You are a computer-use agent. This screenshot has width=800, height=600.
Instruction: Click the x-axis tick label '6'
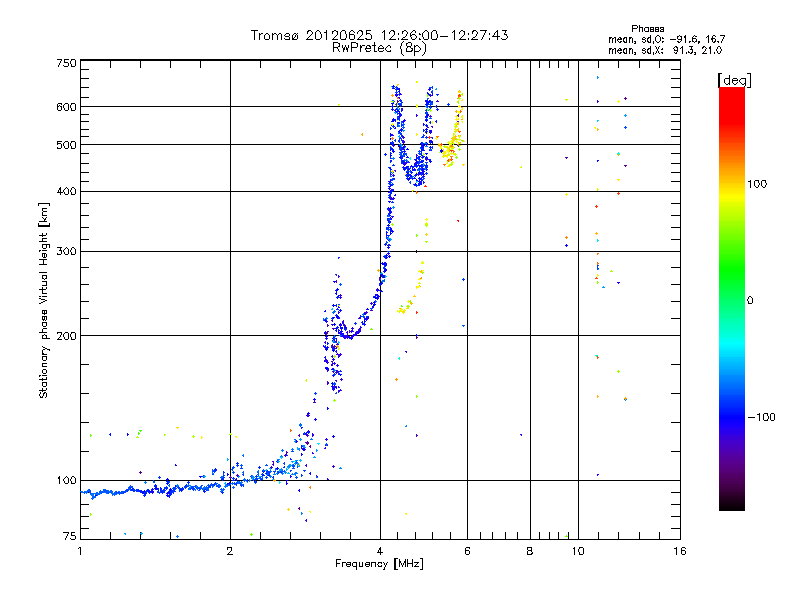[x=467, y=551]
